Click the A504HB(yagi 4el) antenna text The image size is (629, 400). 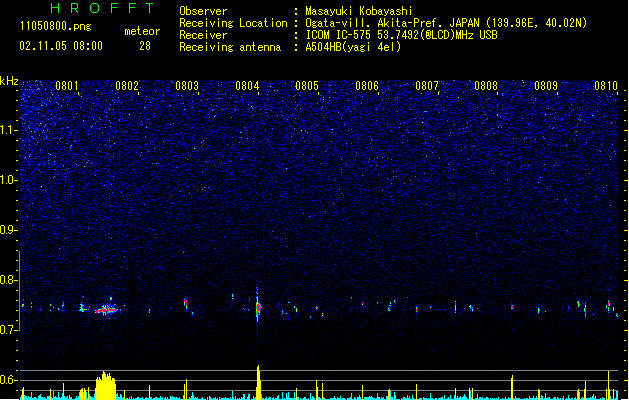[x=353, y=47]
